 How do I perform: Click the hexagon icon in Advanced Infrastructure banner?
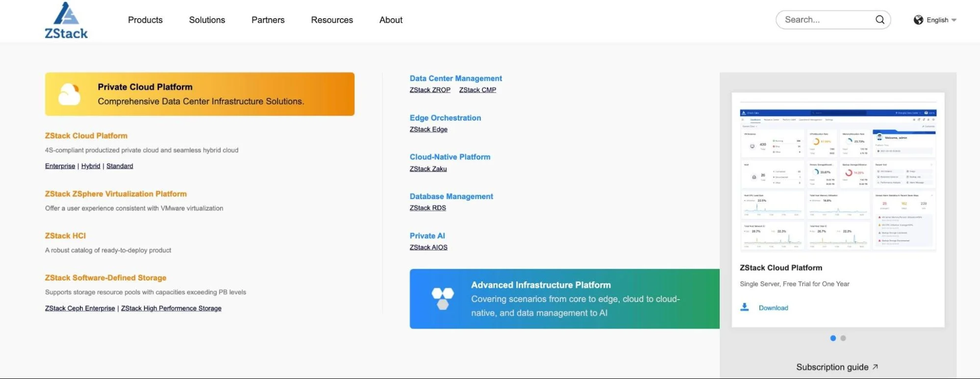[x=443, y=299]
